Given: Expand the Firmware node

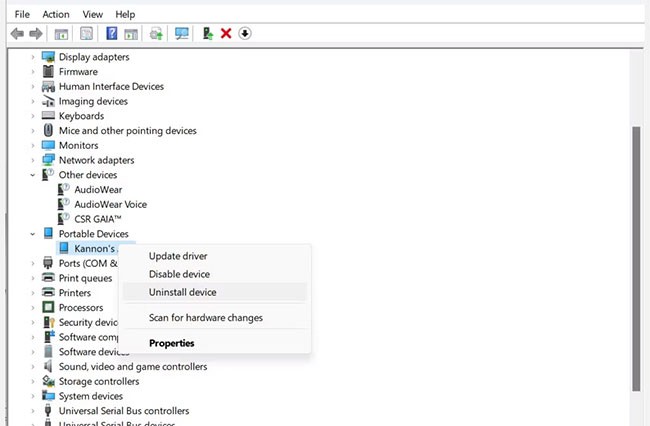Looking at the screenshot, I should click(x=33, y=72).
